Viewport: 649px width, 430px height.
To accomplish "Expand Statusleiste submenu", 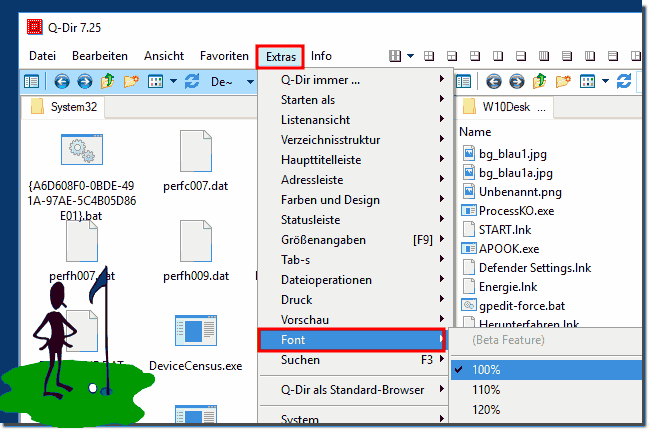I will pyautogui.click(x=353, y=220).
